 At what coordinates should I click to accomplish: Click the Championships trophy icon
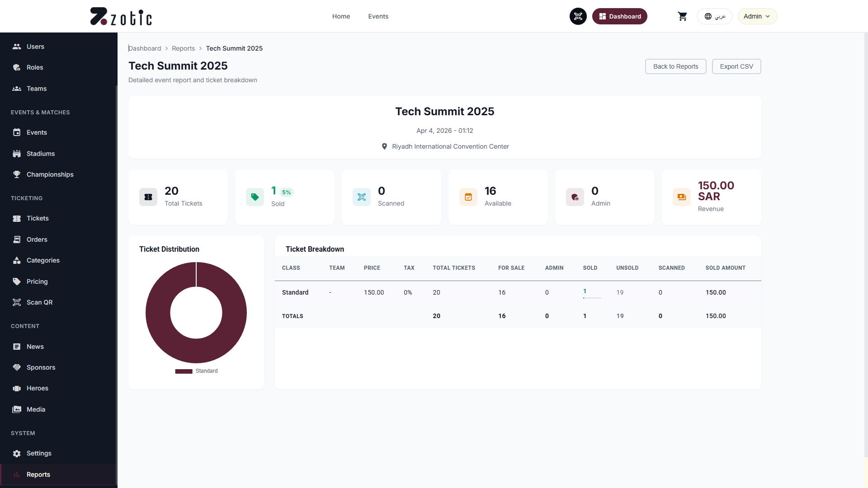17,174
